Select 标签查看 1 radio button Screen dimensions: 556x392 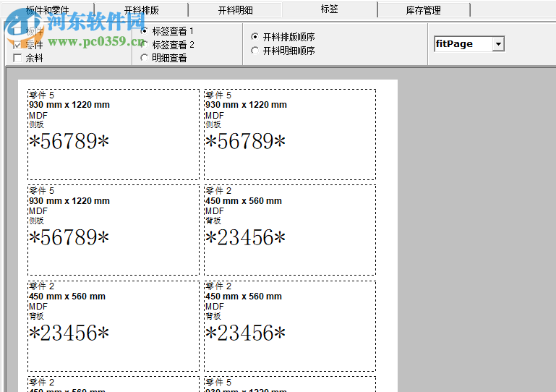[145, 31]
